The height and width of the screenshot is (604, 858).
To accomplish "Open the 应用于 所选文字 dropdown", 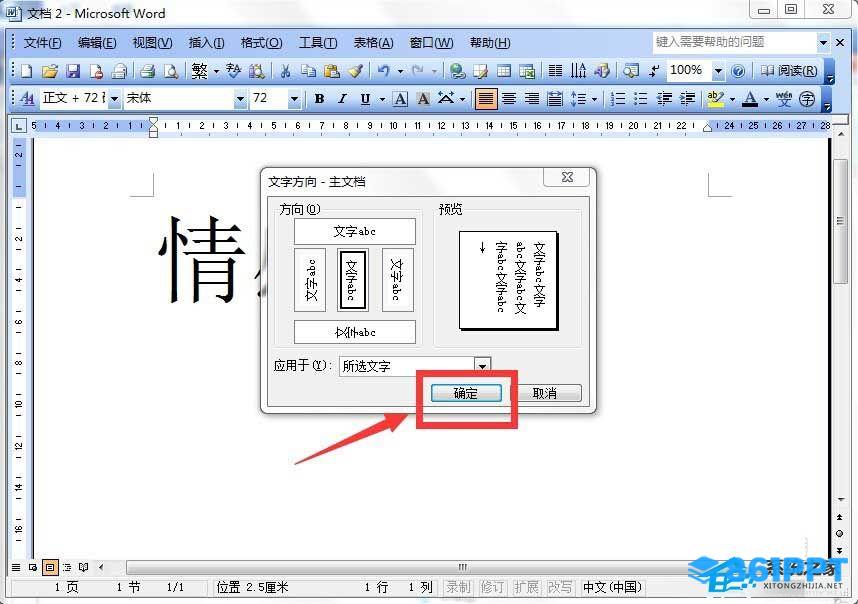I will [x=482, y=365].
